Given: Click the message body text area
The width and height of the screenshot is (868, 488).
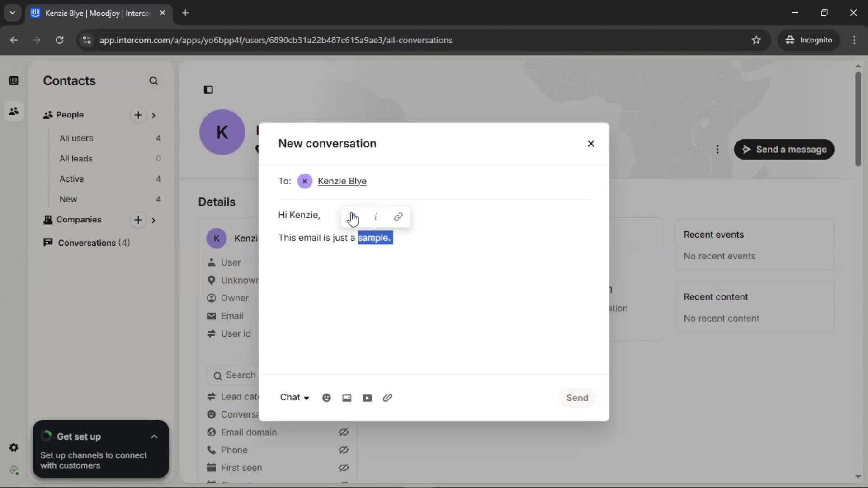Looking at the screenshot, I should tap(434, 289).
